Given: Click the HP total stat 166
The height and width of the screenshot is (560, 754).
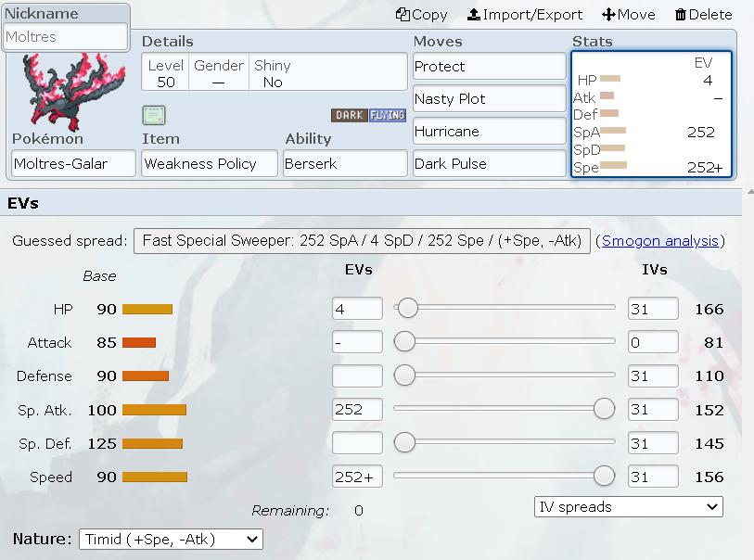Looking at the screenshot, I should 709,309.
